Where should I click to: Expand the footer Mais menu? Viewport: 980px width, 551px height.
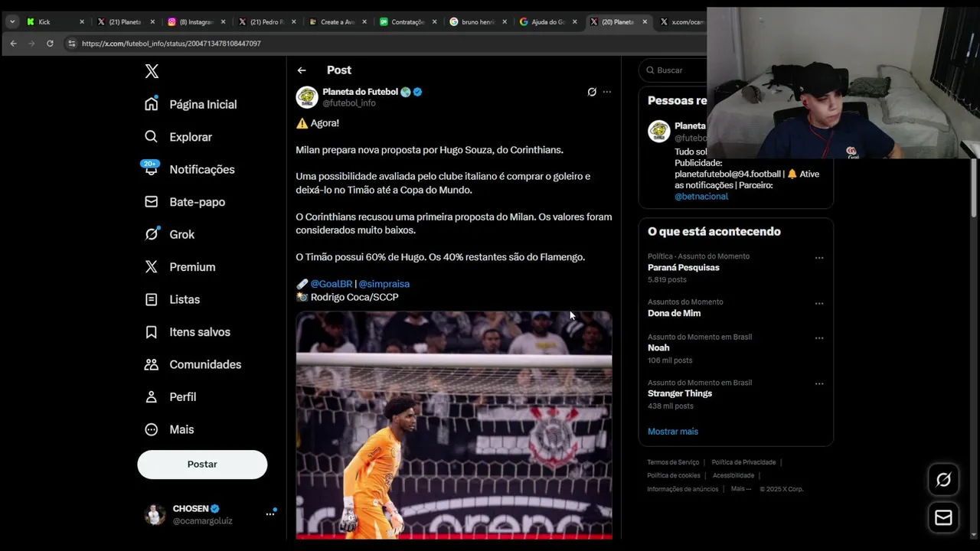741,489
